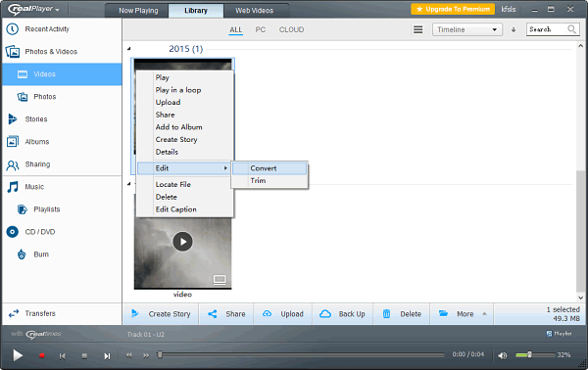Choose Create Story in context menu
Image resolution: width=588 pixels, height=370 pixels.
[185, 139]
